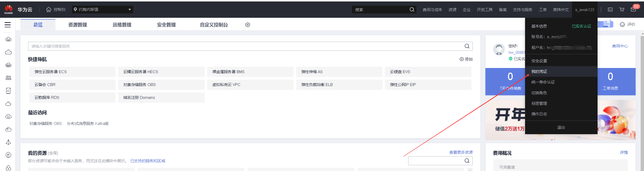644x171 pixels.
Task: Open the console home icon
Action: pos(49,10)
